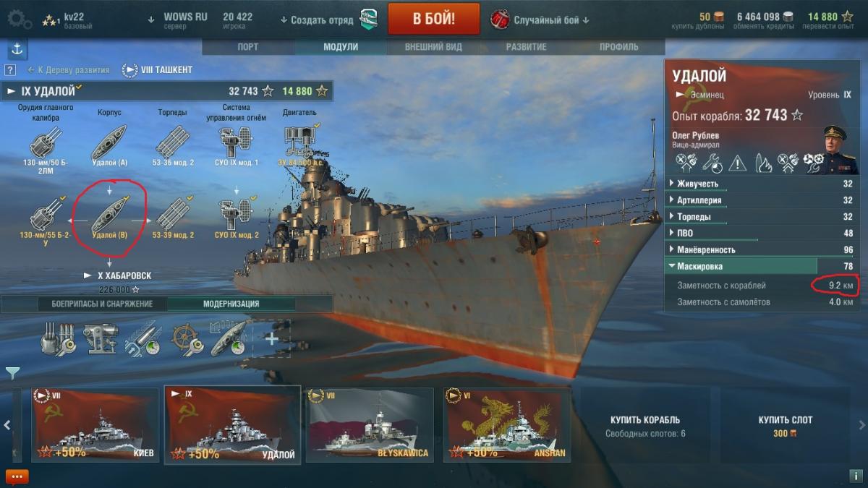Click the question mark help icon
Screen dimensions: 868x488
10,70
